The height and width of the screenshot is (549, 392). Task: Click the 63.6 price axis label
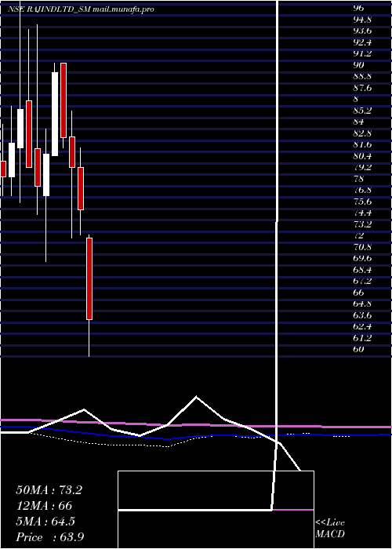[x=362, y=314]
